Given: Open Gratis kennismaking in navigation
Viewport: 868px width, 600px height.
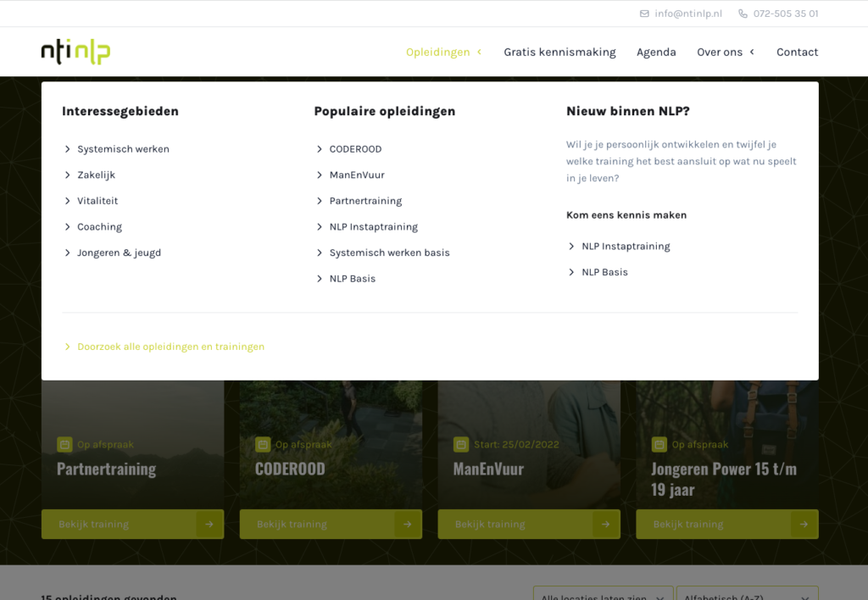Looking at the screenshot, I should 559,52.
